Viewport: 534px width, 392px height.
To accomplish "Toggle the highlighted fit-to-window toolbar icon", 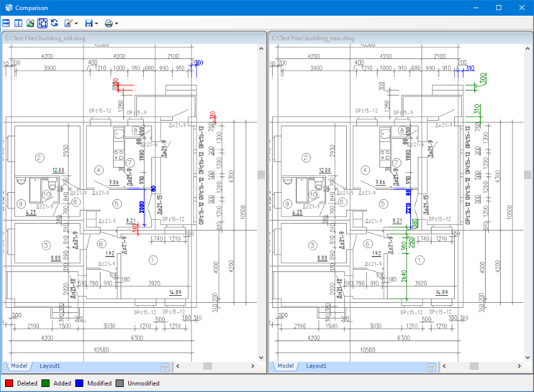I will (42, 23).
